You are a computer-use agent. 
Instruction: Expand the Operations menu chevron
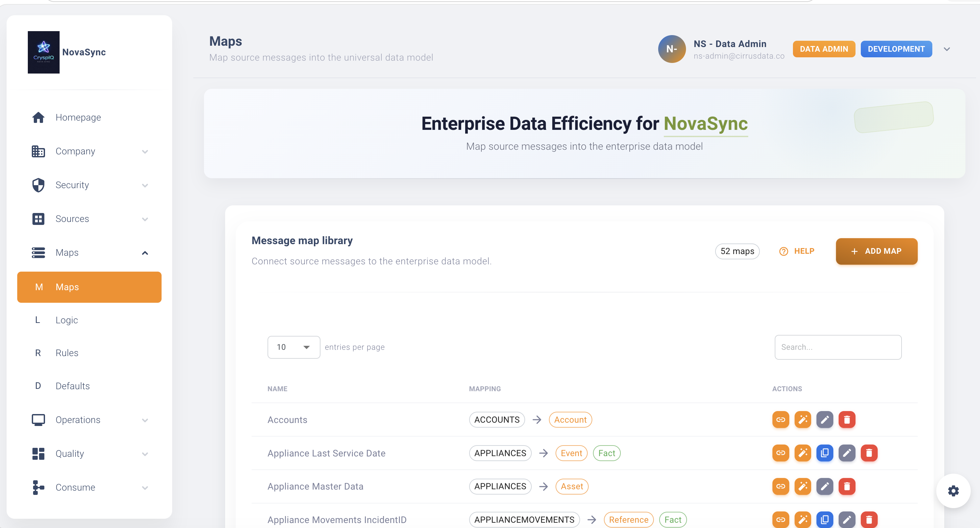pos(145,420)
